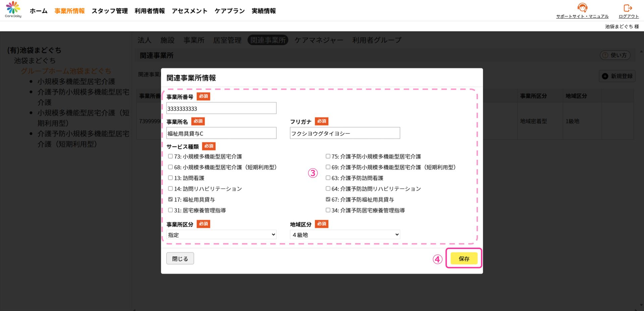Screen dimensions: 644x311
Task: Click the logout icon
Action: pyautogui.click(x=628, y=8)
